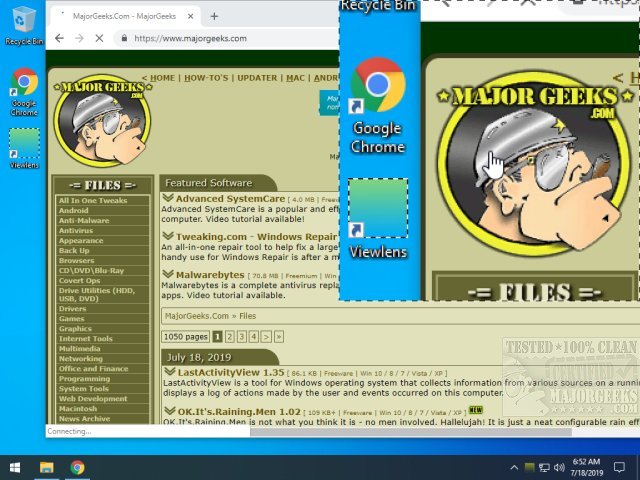Click the MajorGeeks.Com breadcrumb link
This screenshot has height=480, width=640.
click(x=197, y=316)
